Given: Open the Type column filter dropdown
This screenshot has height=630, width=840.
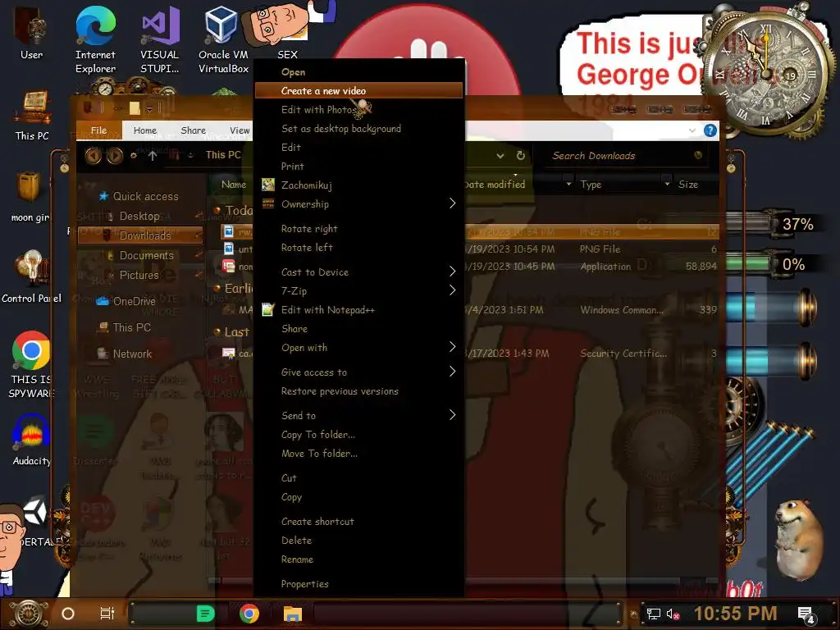Looking at the screenshot, I should [x=666, y=185].
